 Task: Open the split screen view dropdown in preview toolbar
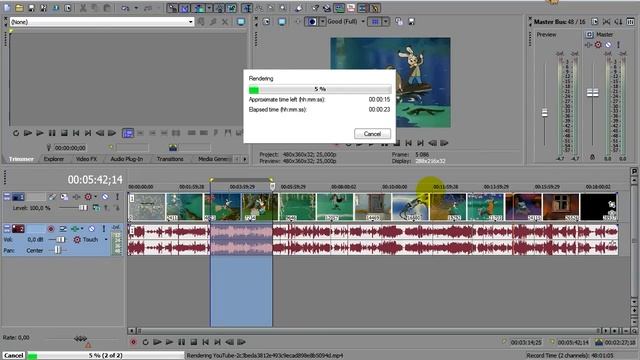coord(322,22)
